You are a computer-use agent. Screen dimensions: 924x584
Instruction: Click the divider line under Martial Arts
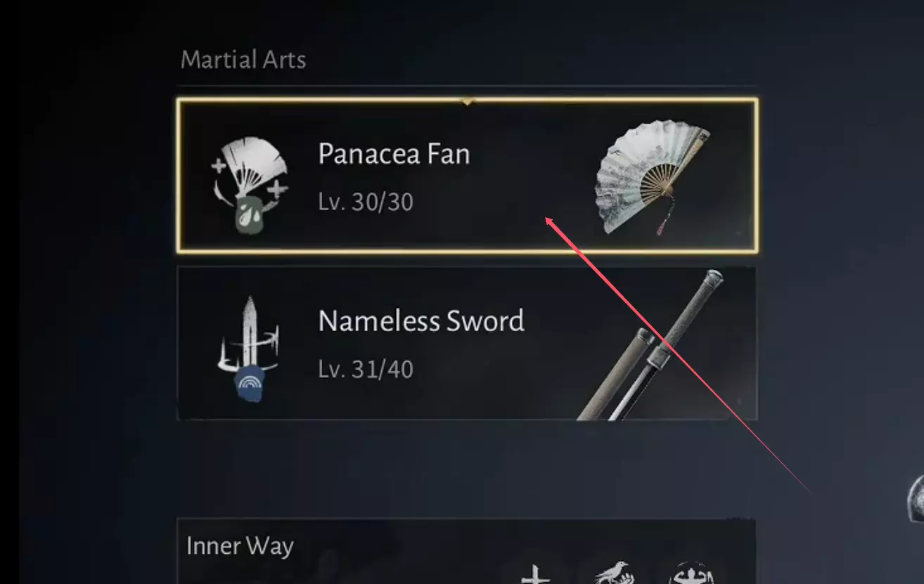pyautogui.click(x=467, y=86)
